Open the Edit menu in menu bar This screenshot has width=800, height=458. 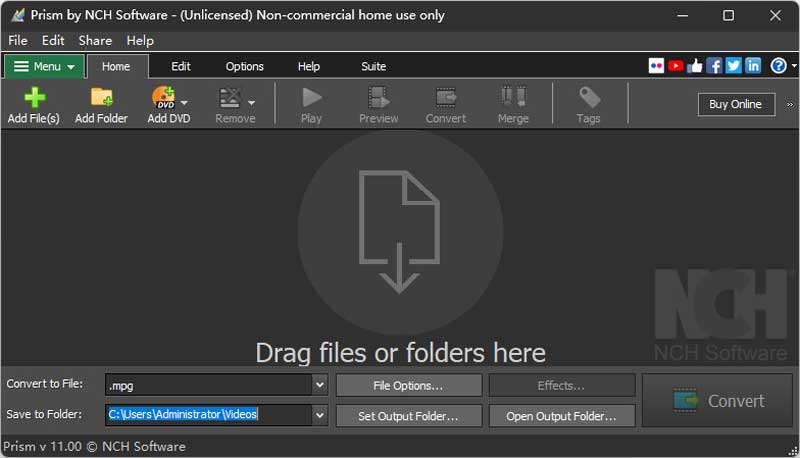point(53,40)
